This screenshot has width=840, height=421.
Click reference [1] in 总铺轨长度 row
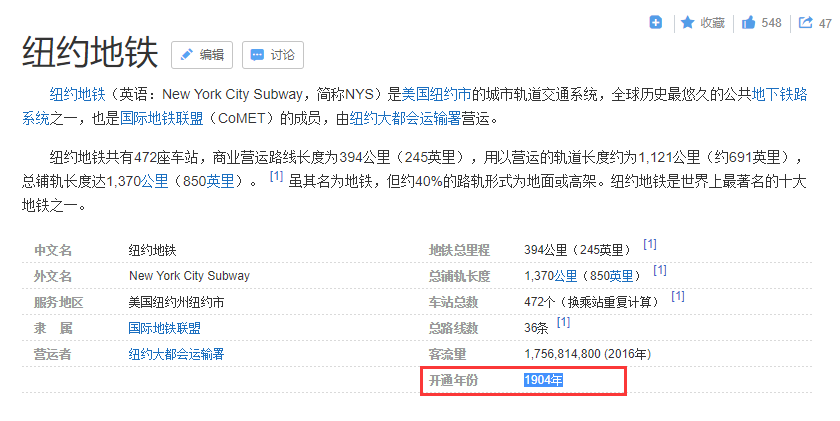pos(660,270)
